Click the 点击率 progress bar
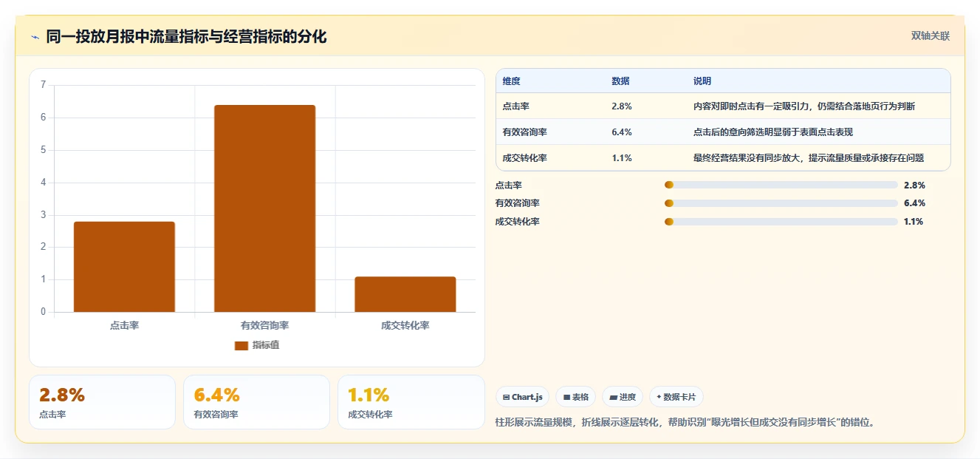Viewport: 980px width, 459px height. (781, 185)
